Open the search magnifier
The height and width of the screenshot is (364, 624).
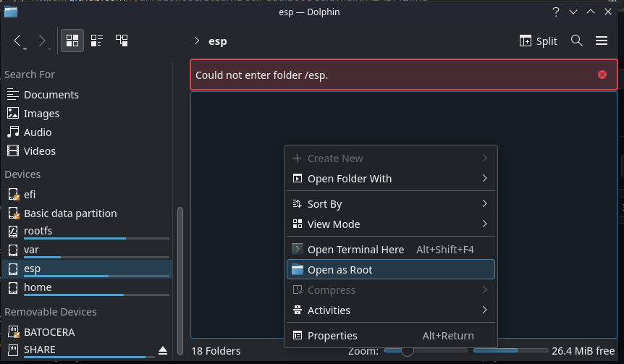pyautogui.click(x=577, y=41)
